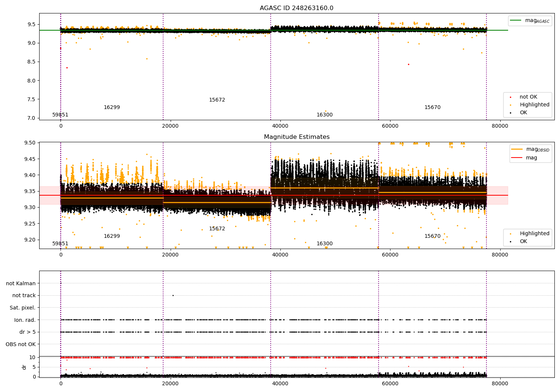Click OBSID label 15672 in Magnitude Estimates plot
Viewport: 560px width, 392px height.
217,229
